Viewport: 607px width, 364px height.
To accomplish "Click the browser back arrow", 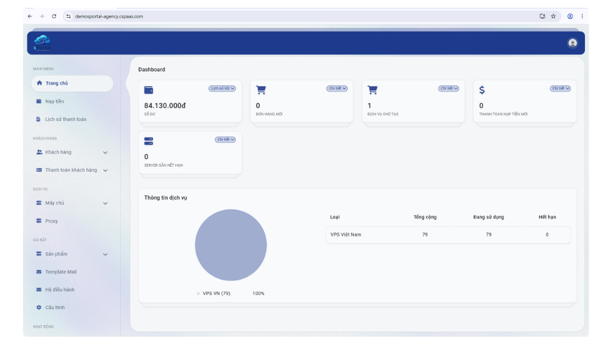I will (30, 16).
